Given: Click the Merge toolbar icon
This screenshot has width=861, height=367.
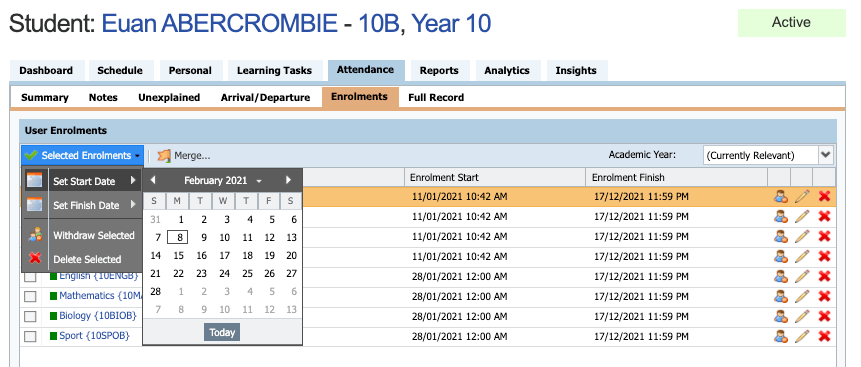Looking at the screenshot, I should [x=164, y=155].
